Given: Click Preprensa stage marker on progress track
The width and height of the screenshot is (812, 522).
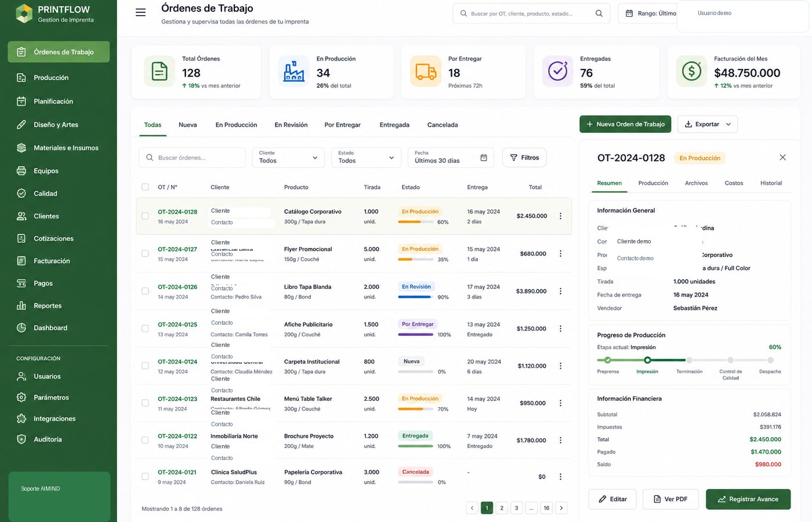Looking at the screenshot, I should pyautogui.click(x=607, y=360).
